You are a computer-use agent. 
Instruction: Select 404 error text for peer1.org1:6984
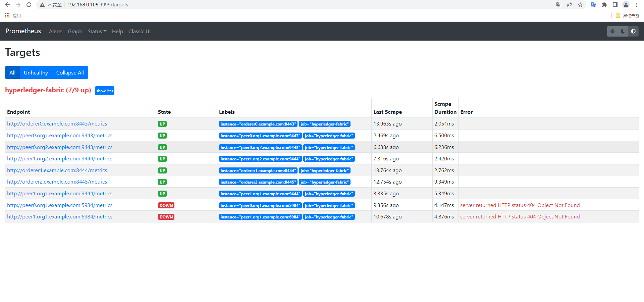[x=520, y=217]
